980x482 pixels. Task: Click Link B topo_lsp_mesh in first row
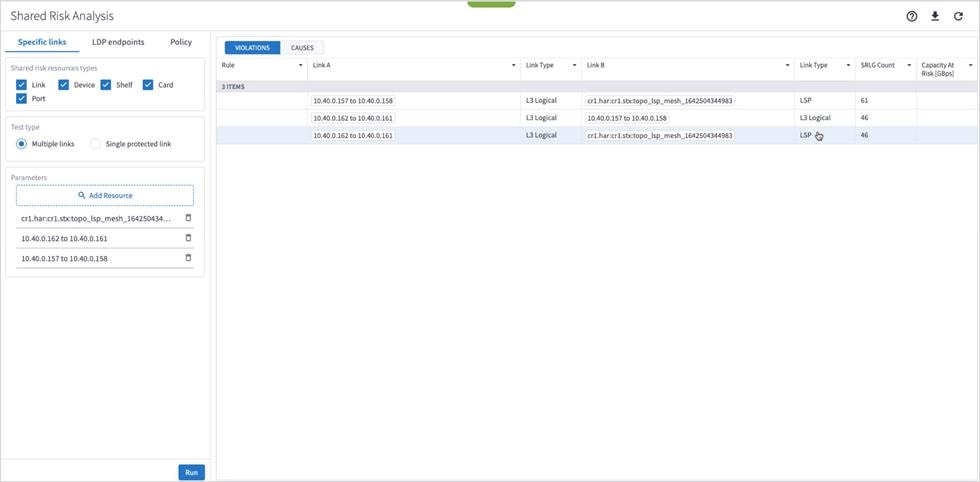point(660,100)
